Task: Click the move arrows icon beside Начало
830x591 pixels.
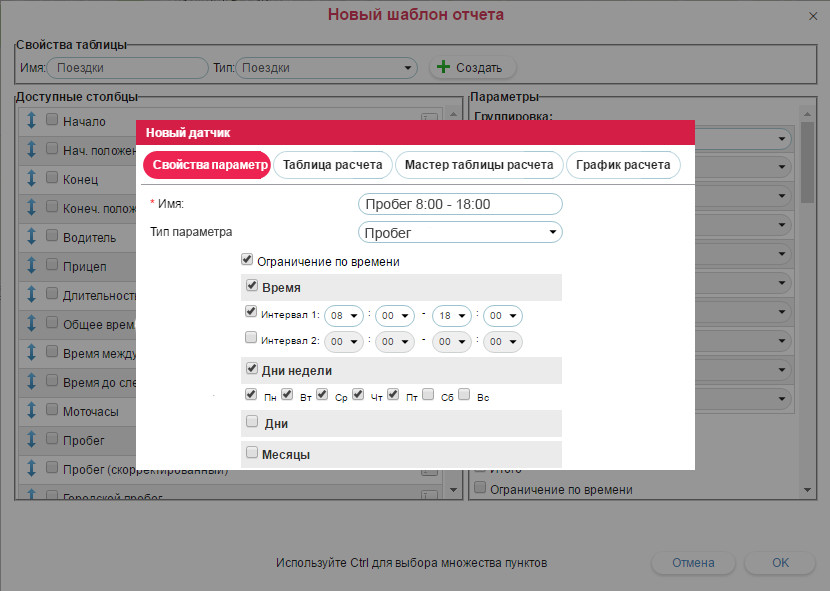Action: pyautogui.click(x=32, y=121)
